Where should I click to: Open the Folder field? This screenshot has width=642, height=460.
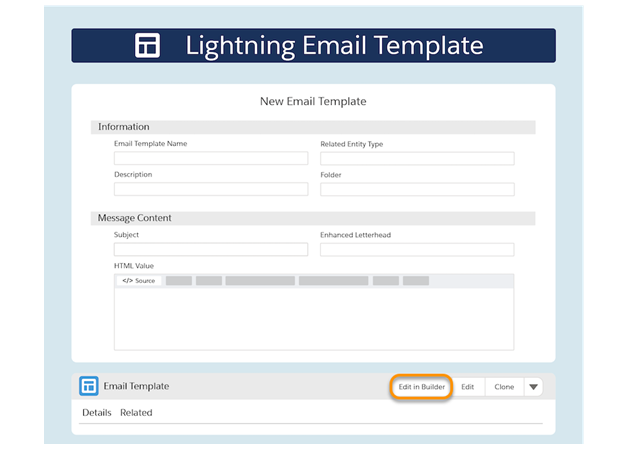417,189
